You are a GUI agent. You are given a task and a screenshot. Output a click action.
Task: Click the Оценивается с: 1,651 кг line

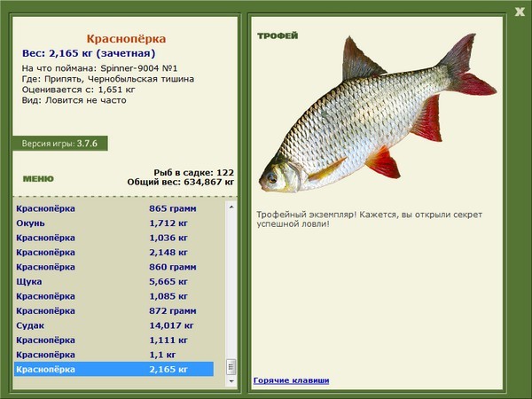(78, 90)
